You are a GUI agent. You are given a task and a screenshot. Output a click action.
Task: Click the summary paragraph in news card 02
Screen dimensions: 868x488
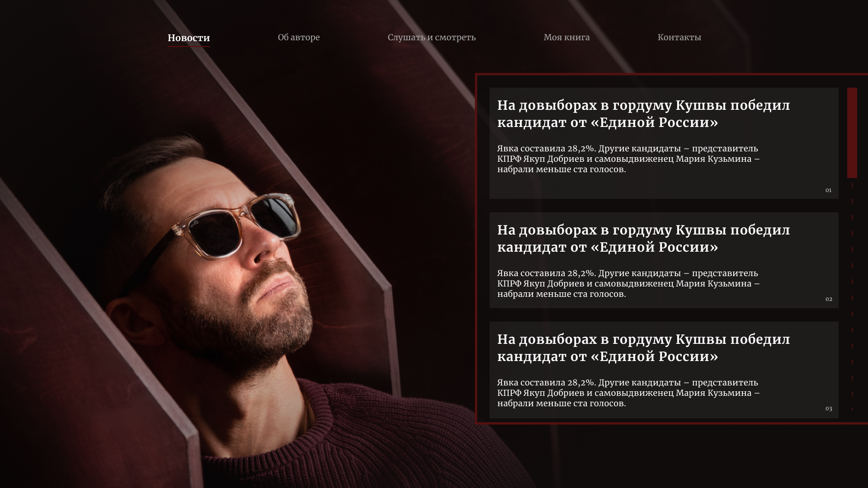click(x=628, y=284)
